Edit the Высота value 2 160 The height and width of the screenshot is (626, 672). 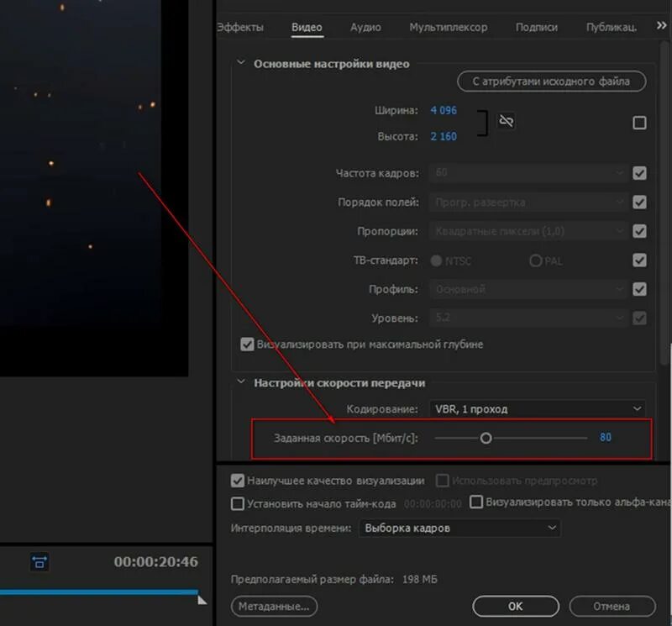click(444, 136)
